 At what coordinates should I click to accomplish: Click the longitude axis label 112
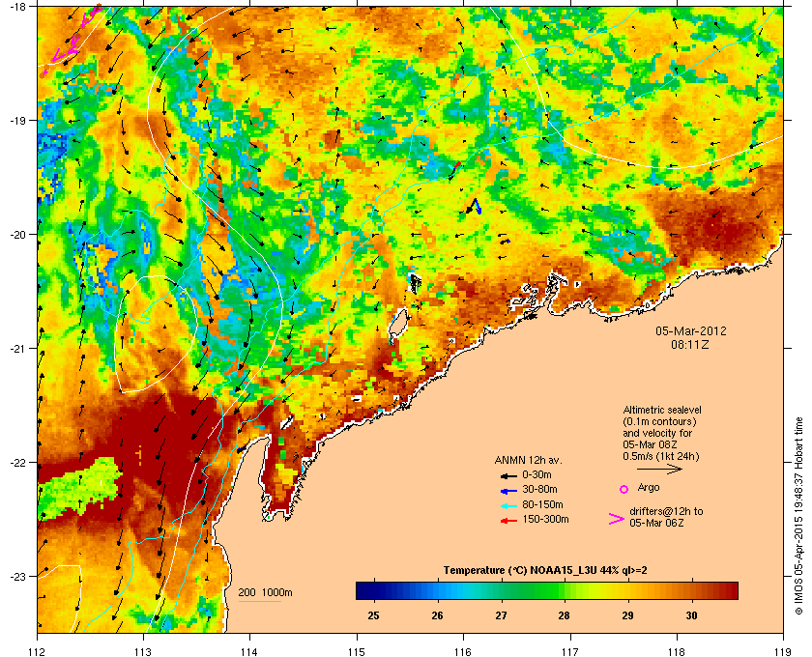point(37,651)
